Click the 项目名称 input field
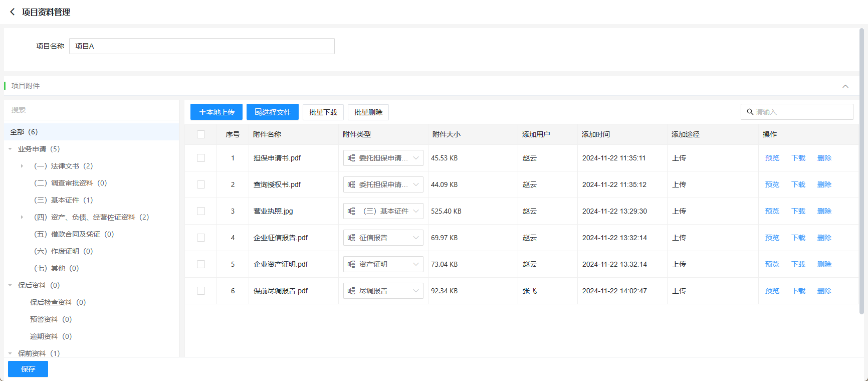868x381 pixels. pos(201,46)
